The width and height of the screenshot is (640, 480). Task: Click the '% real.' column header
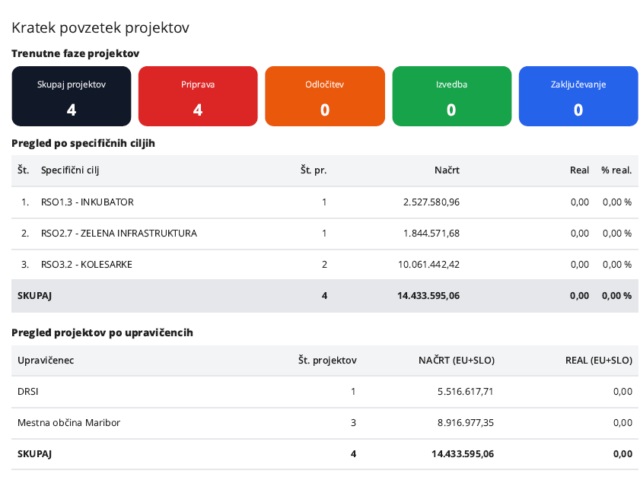point(616,170)
